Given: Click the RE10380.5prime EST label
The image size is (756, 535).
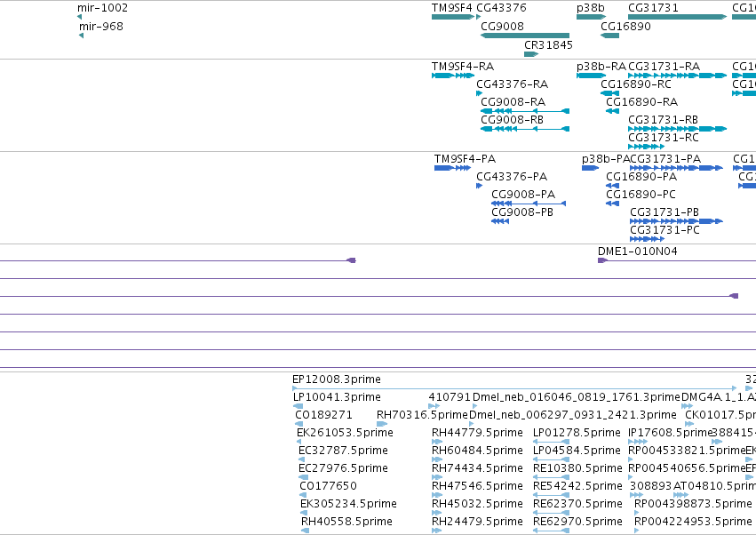Looking at the screenshot, I should [577, 468].
